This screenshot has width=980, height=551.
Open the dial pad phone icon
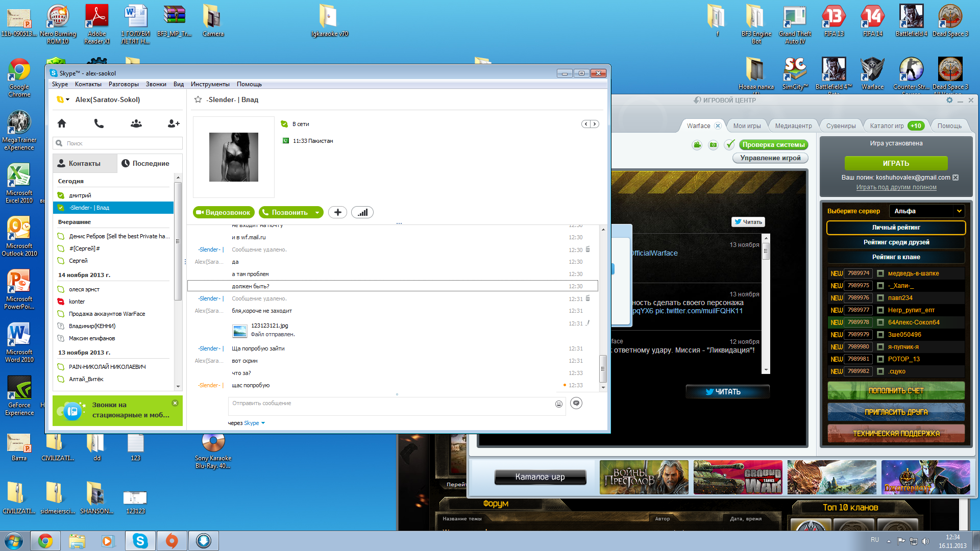(99, 123)
